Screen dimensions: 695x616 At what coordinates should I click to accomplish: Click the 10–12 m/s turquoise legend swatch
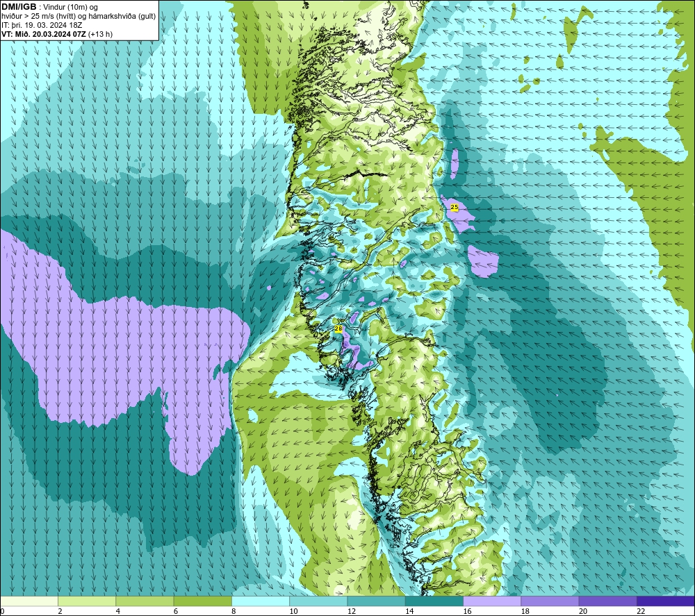point(318,601)
